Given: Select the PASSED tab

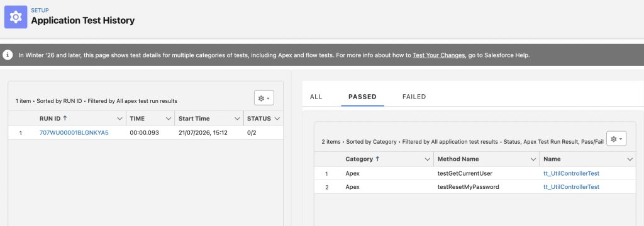Looking at the screenshot, I should (362, 97).
